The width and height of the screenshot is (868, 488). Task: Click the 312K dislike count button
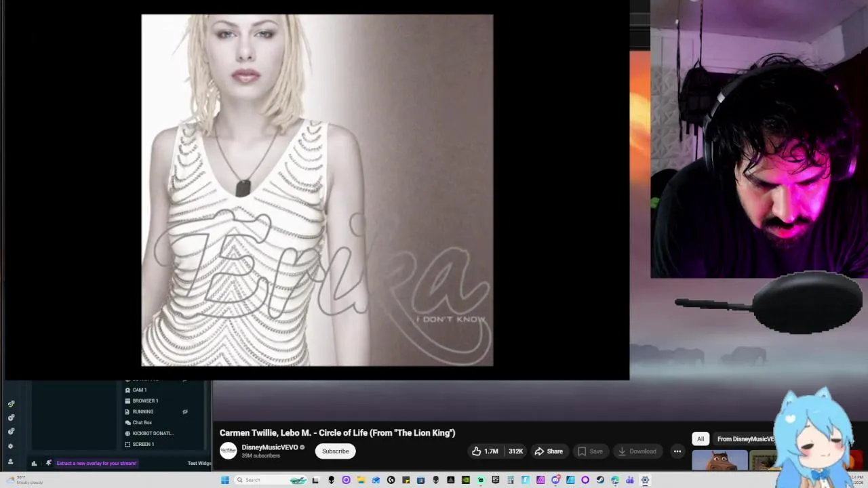515,451
